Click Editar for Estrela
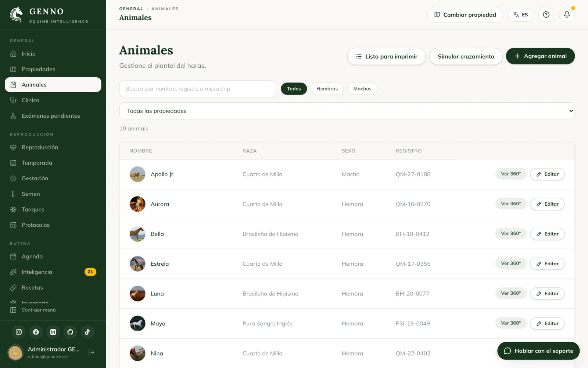The height and width of the screenshot is (368, 588). 547,263
